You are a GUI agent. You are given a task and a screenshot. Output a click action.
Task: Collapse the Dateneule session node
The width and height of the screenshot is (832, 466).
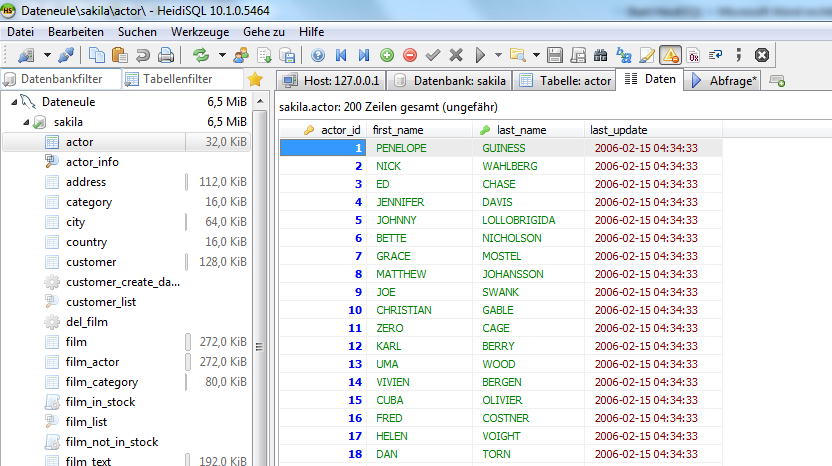[x=14, y=102]
